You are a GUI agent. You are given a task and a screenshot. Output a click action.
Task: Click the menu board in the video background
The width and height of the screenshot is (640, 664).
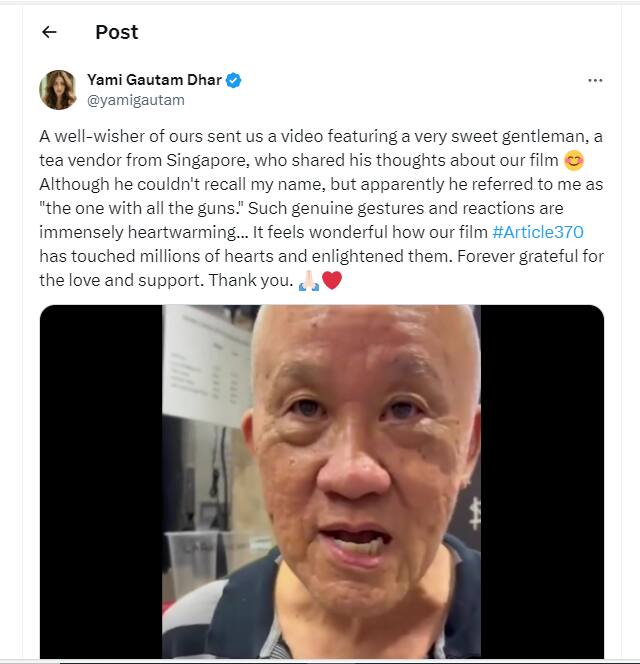pyautogui.click(x=205, y=364)
